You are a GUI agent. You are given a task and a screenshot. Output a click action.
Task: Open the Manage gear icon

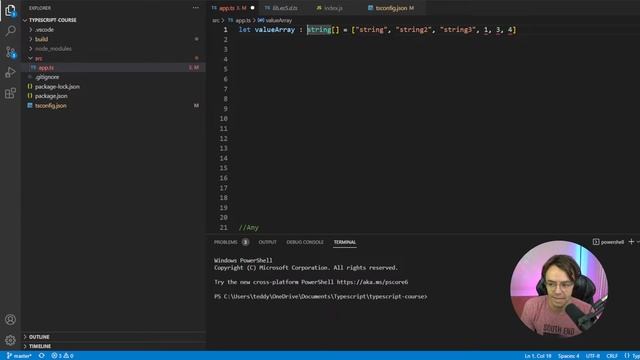point(10,340)
